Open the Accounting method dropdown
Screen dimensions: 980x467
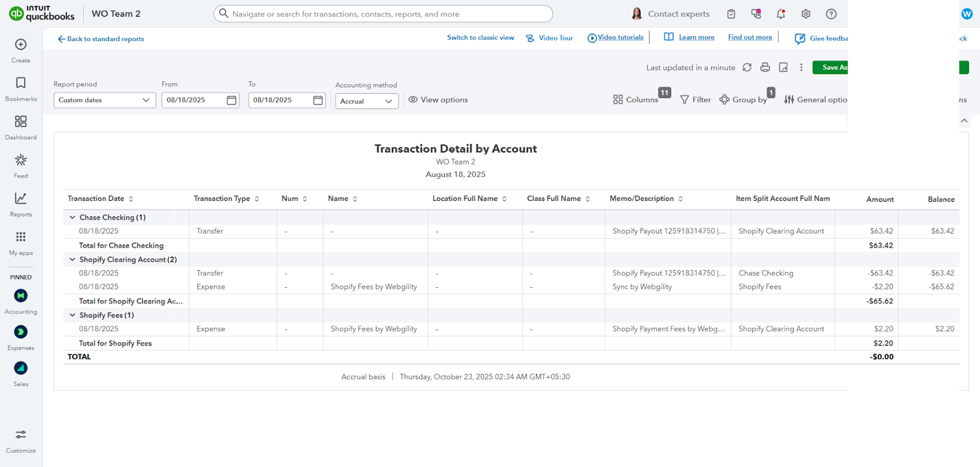point(366,101)
